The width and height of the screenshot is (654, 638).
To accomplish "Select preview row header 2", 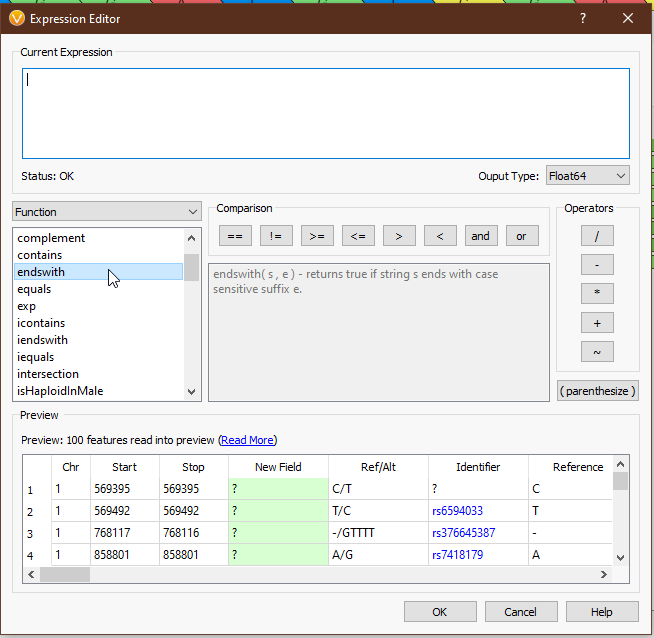I will coord(37,511).
